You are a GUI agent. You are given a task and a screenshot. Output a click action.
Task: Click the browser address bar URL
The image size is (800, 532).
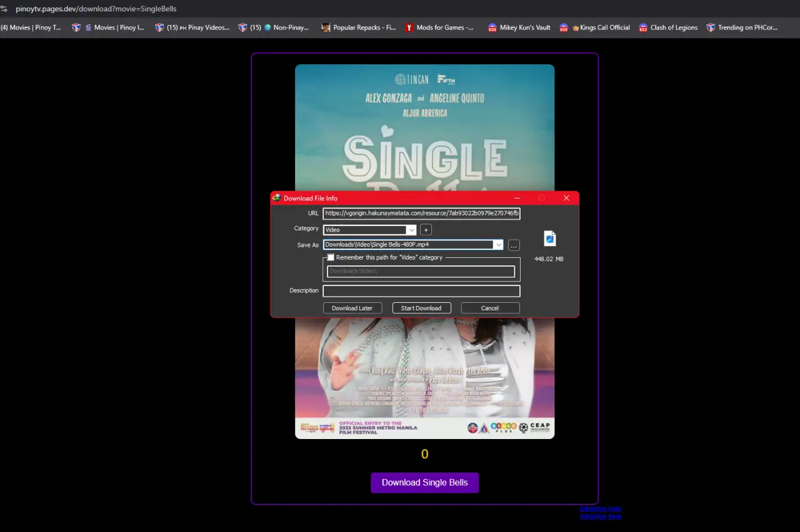pos(96,9)
